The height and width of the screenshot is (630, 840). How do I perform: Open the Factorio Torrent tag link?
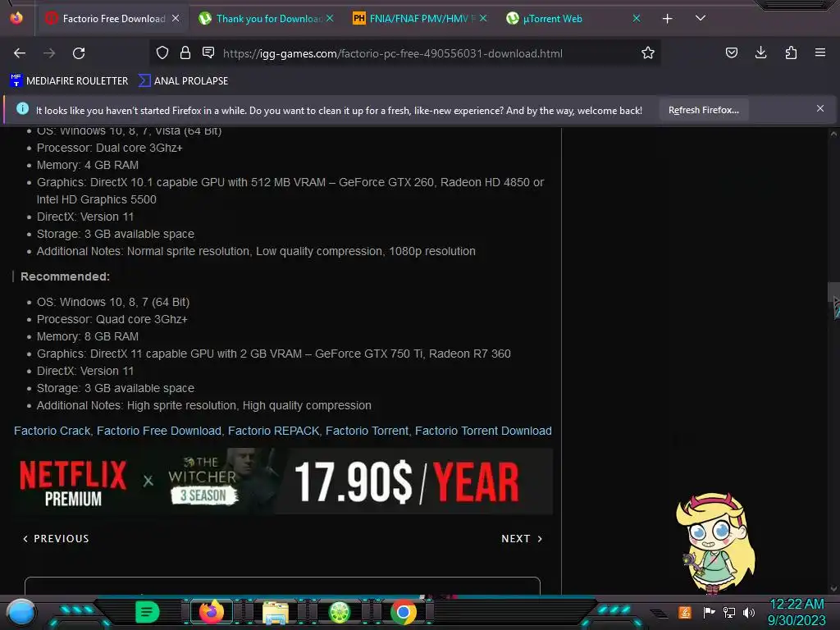[x=367, y=431]
